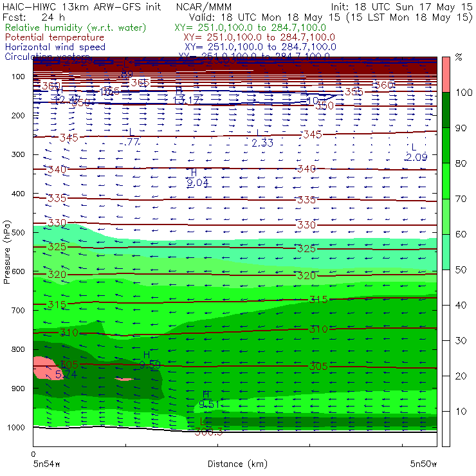Viewport: 476px width, 476px height.
Task: Click the colorbar tick label '50'
Action: 461,270
